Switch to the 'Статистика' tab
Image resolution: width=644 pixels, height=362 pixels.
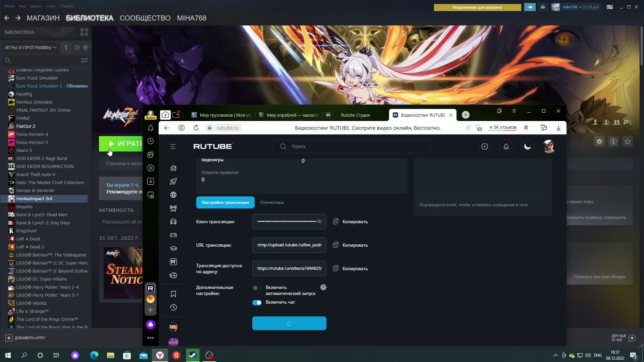[x=272, y=202]
